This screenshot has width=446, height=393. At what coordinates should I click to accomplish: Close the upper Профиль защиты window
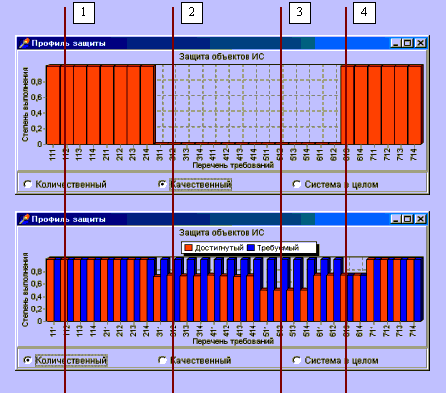421,43
